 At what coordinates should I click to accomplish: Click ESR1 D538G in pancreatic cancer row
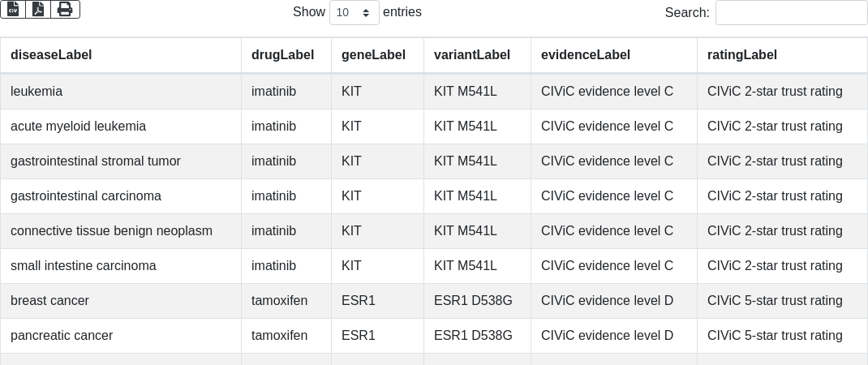tap(473, 336)
